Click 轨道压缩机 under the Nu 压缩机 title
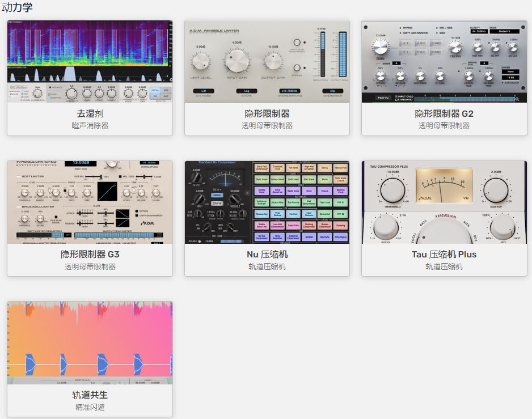532x419 pixels. click(x=267, y=266)
